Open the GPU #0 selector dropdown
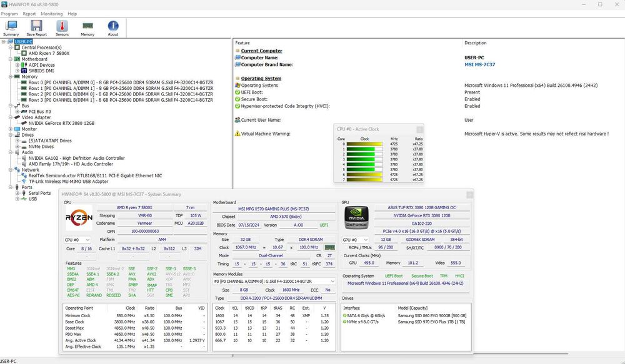The image size is (625, 364). [x=355, y=240]
